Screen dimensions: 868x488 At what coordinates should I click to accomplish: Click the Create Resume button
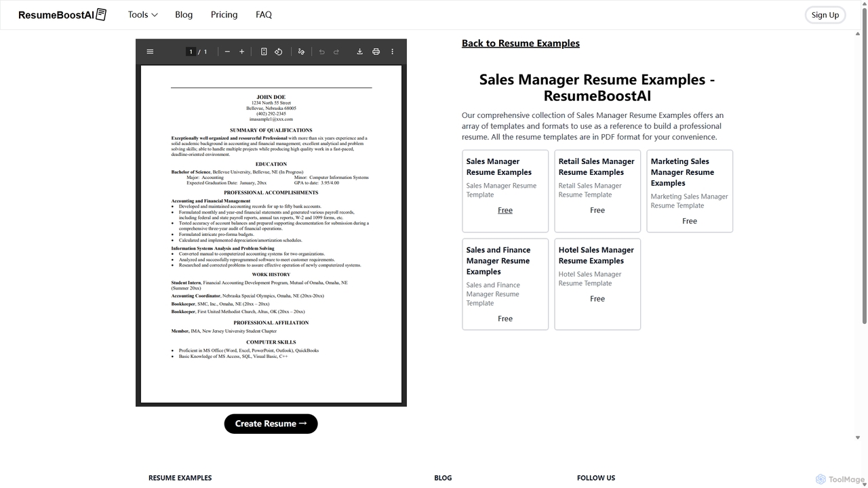coord(271,424)
